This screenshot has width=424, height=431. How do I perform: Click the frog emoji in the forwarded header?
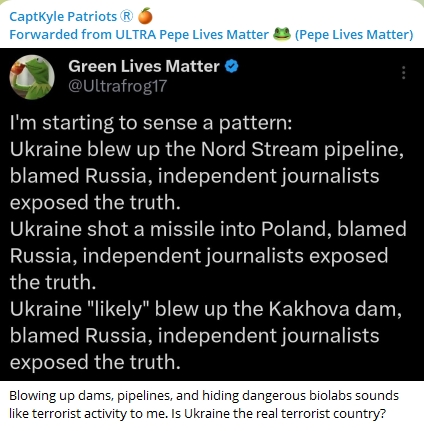[281, 34]
